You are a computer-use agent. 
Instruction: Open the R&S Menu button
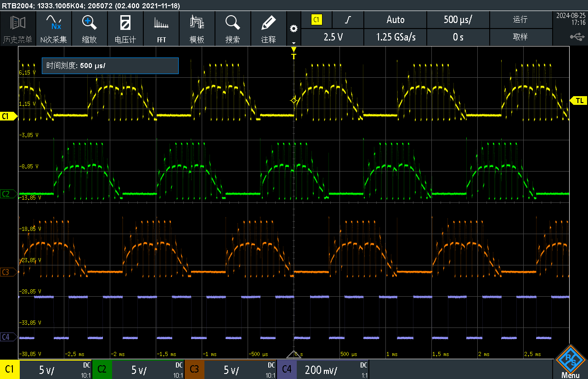[x=570, y=362]
